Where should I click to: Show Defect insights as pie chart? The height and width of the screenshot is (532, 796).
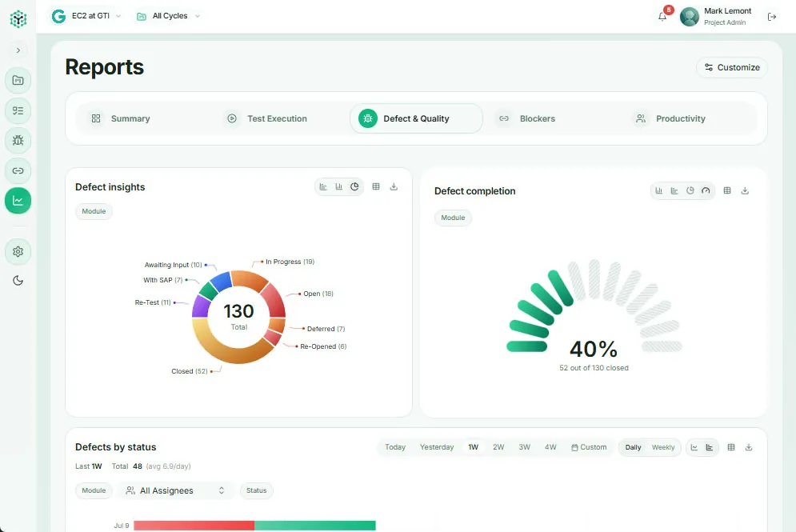tap(355, 187)
